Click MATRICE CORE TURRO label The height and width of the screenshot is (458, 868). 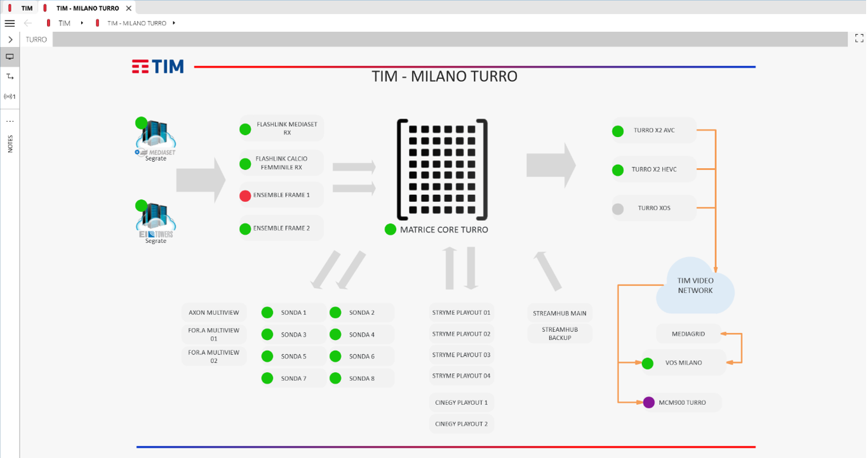tap(444, 230)
